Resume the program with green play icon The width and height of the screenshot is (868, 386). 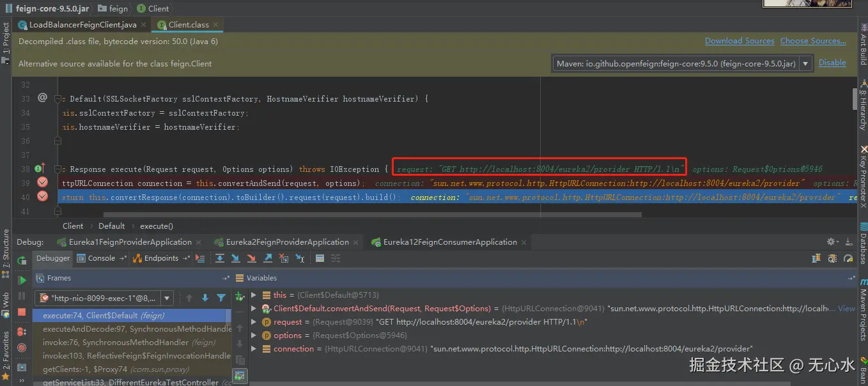pyautogui.click(x=22, y=280)
